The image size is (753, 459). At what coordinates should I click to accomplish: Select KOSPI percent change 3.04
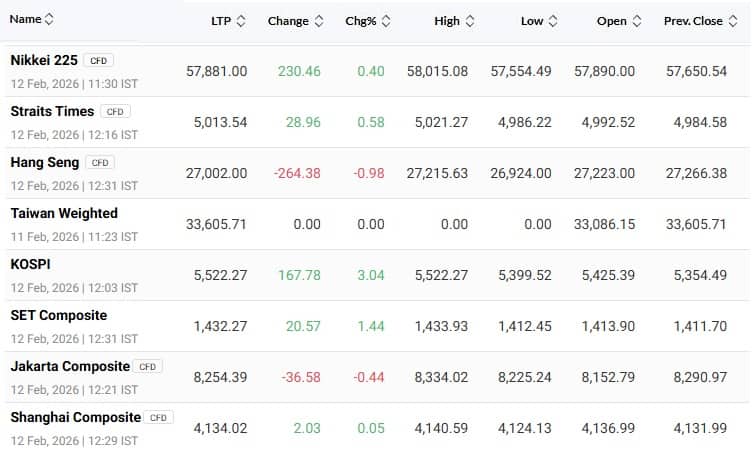371,276
